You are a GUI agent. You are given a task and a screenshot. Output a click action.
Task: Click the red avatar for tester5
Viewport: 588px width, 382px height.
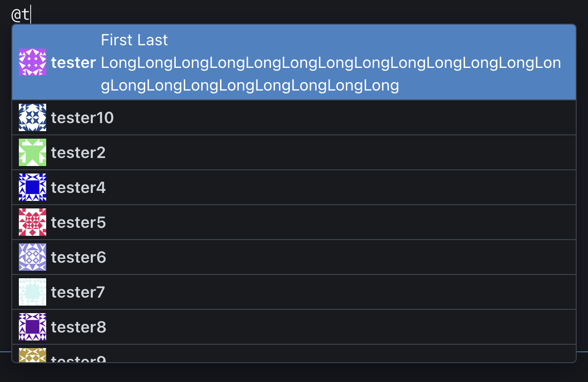click(x=33, y=222)
